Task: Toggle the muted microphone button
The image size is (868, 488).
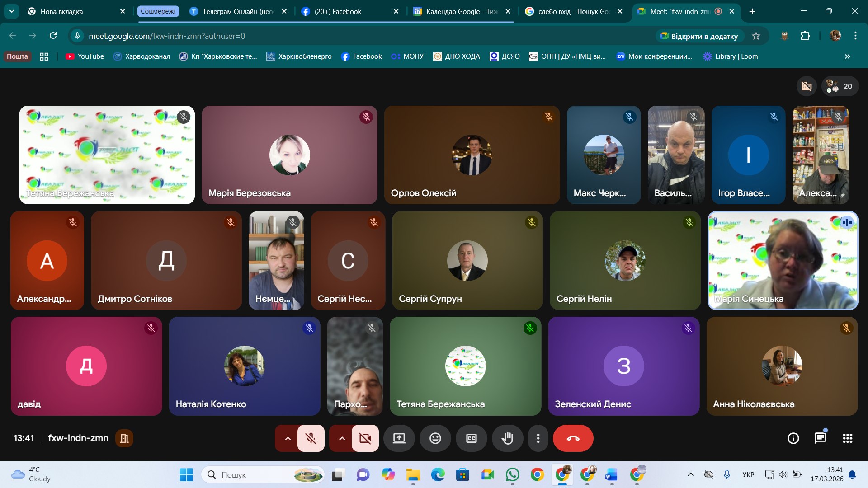Action: 311,438
